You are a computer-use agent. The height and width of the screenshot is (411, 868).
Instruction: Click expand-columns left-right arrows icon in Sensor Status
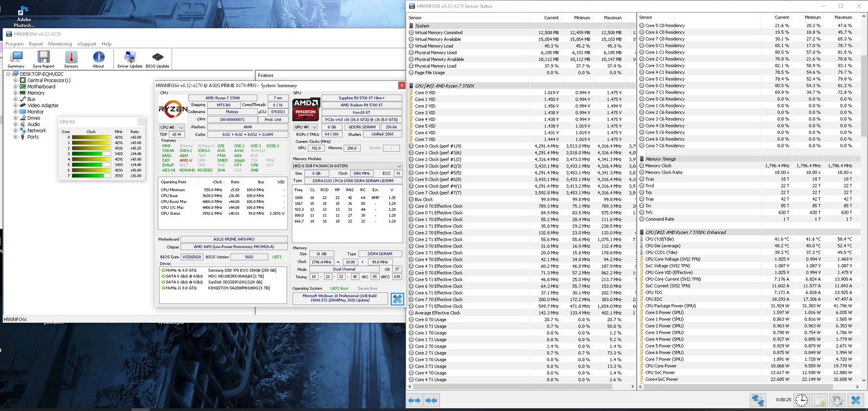coord(414,400)
